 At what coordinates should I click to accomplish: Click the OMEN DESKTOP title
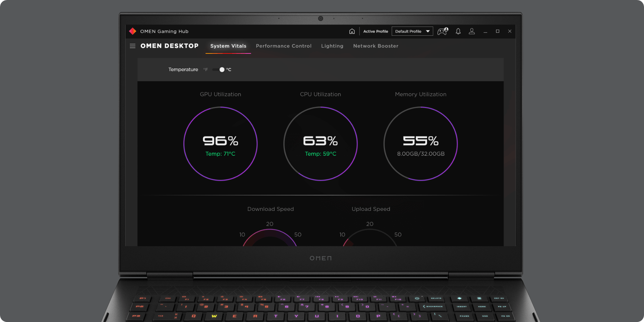click(169, 46)
